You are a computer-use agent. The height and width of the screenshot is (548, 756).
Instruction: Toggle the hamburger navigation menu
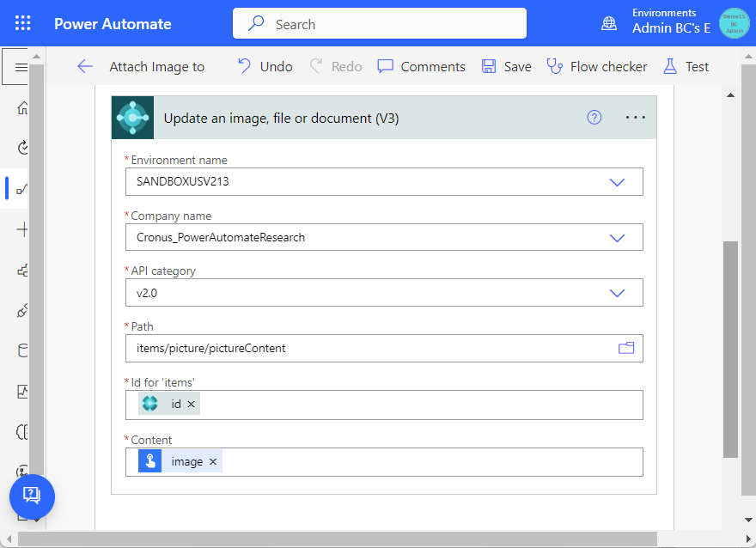tap(21, 67)
